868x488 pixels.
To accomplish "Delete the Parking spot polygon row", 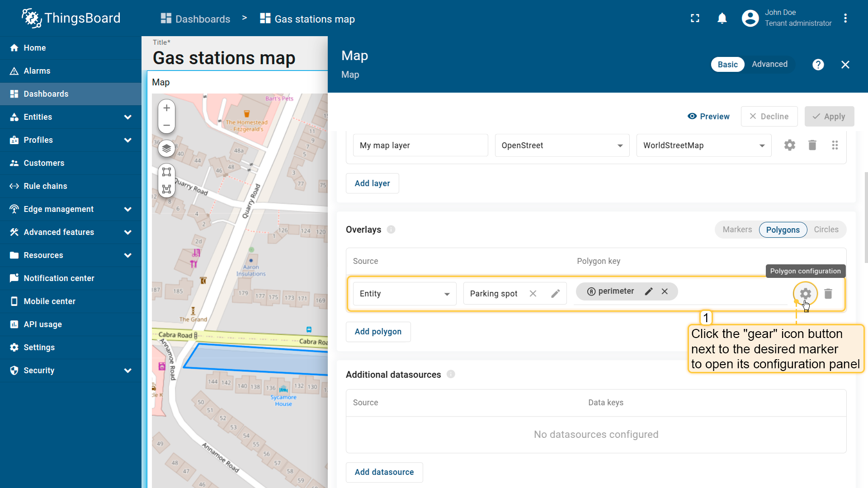I will tap(828, 294).
